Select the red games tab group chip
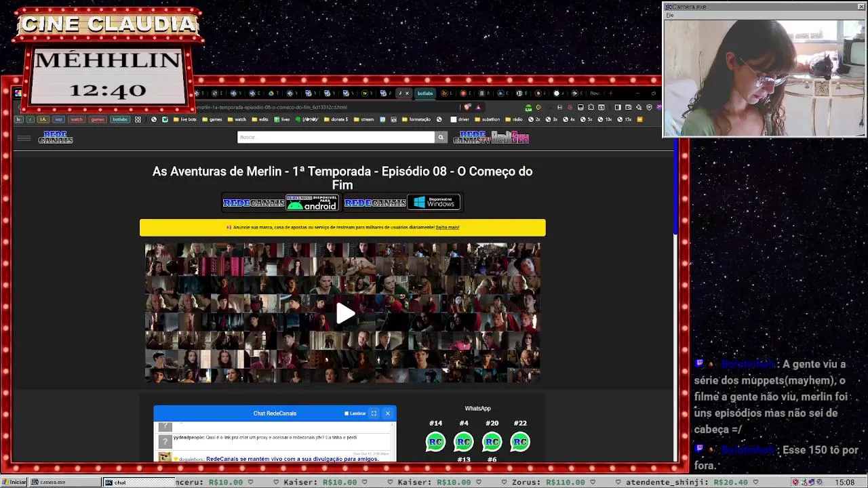This screenshot has width=868, height=488. click(x=98, y=119)
